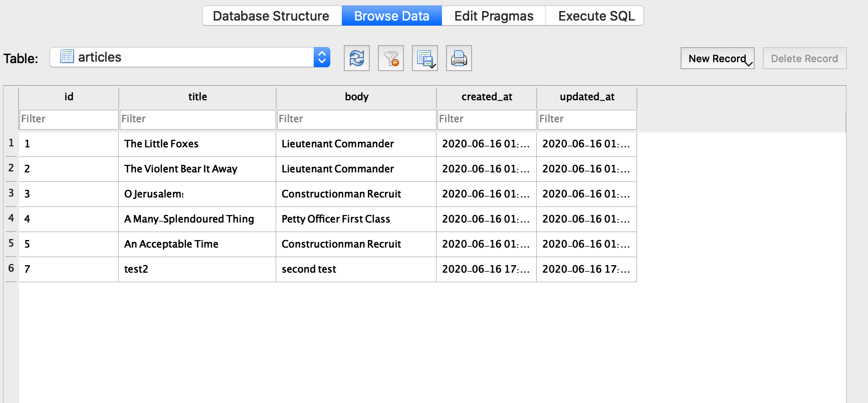The image size is (868, 403).
Task: Open the articles table dropdown
Action: 322,57
